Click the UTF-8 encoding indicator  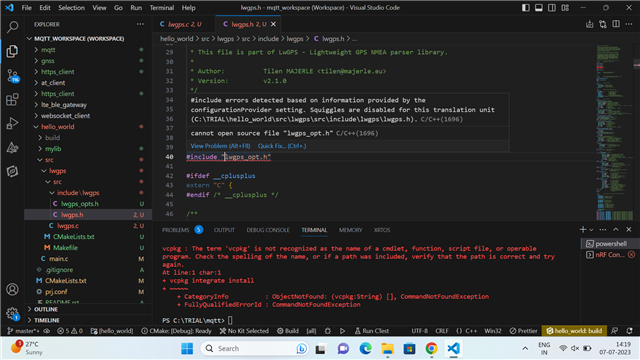pyautogui.click(x=420, y=331)
